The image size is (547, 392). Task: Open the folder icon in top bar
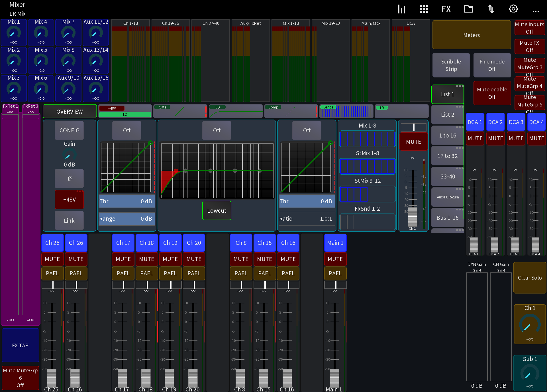point(468,9)
